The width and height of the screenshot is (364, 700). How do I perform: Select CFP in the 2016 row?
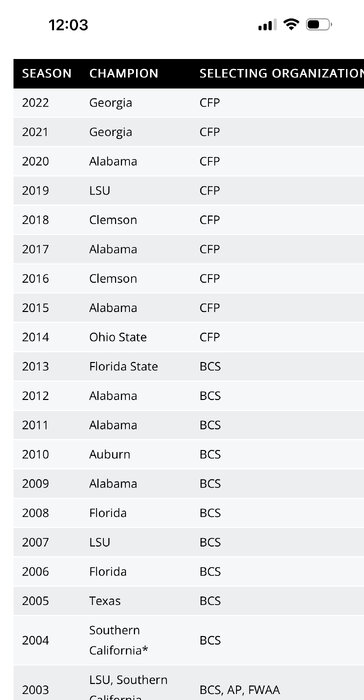point(209,279)
